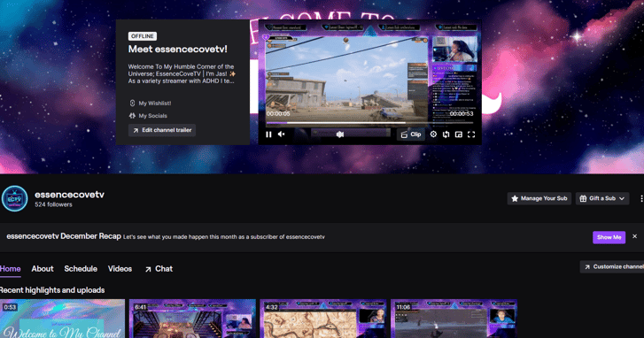The image size is (644, 338).
Task: Seek on the trailer progress bar
Action: (369, 123)
